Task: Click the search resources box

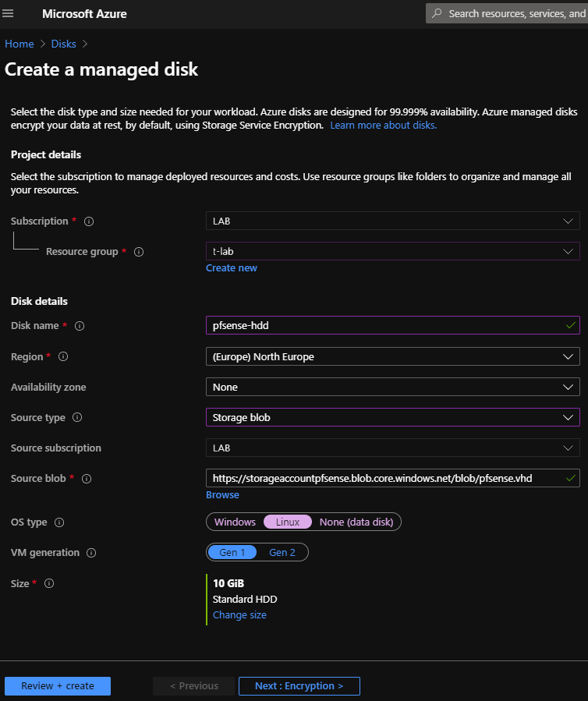Action: pos(515,13)
